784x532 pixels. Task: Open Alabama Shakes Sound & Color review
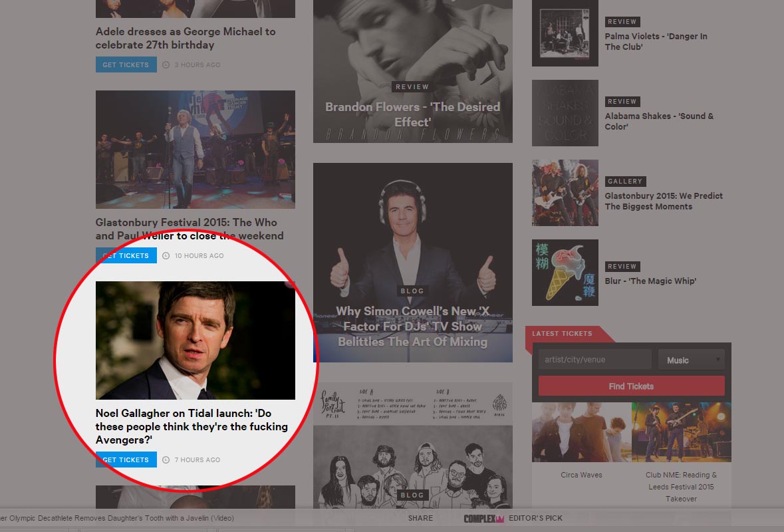659,121
